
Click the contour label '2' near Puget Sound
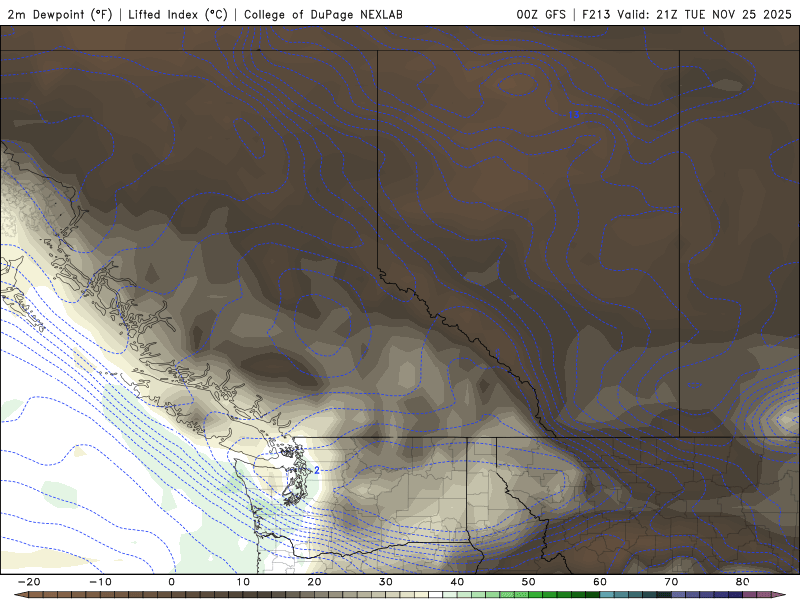(317, 470)
